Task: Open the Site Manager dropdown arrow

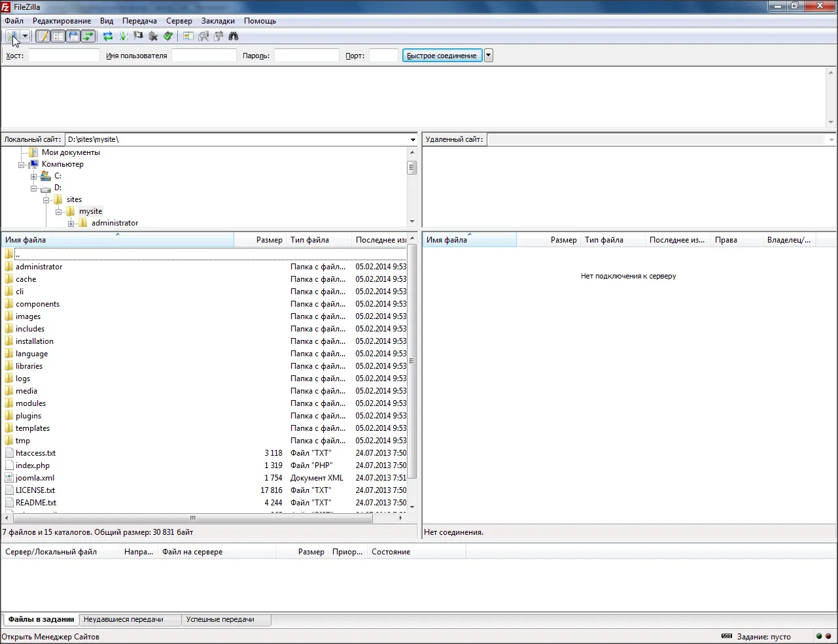Action: (25, 37)
